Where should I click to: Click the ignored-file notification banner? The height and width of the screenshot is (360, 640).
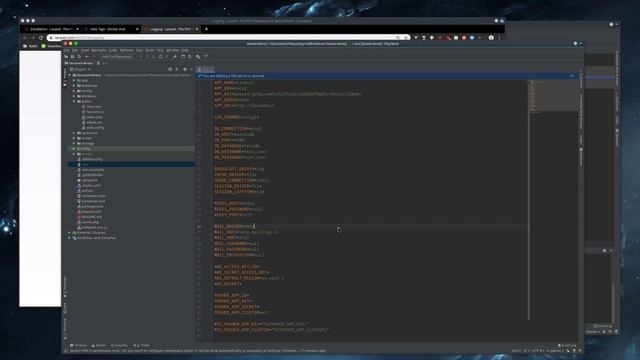click(x=386, y=76)
